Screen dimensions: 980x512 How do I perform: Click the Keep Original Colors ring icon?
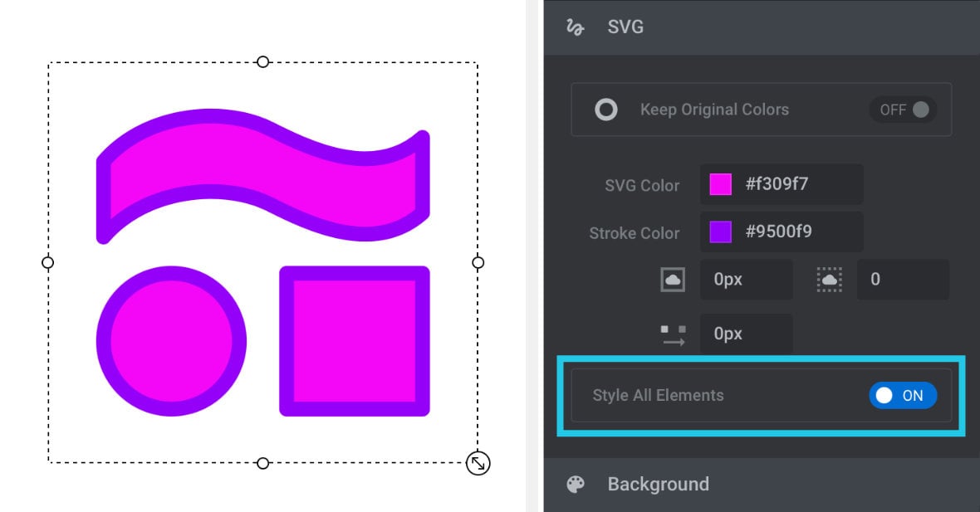605,110
